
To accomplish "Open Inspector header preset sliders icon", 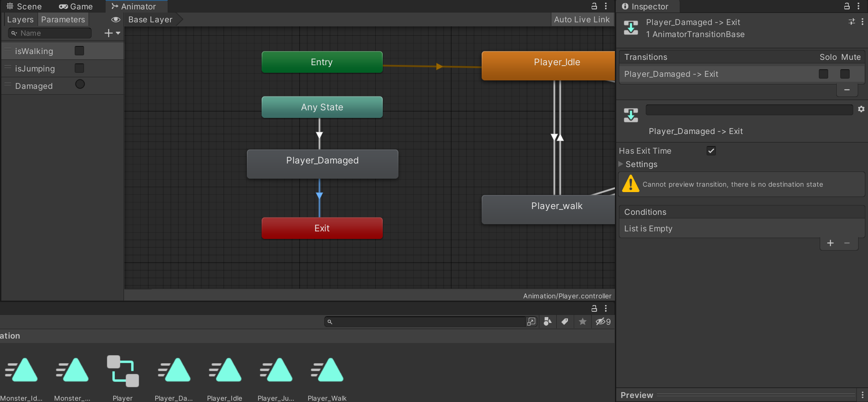I will coord(851,21).
